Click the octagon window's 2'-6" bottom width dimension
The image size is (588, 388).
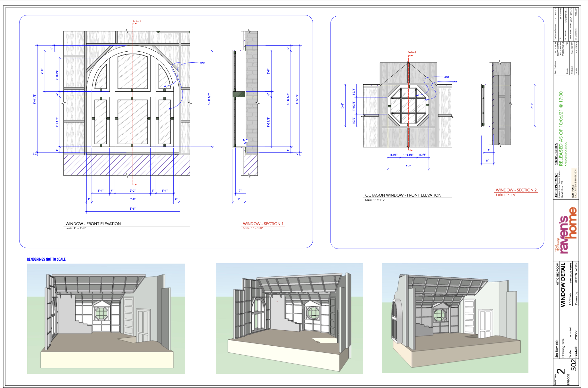[x=408, y=166]
